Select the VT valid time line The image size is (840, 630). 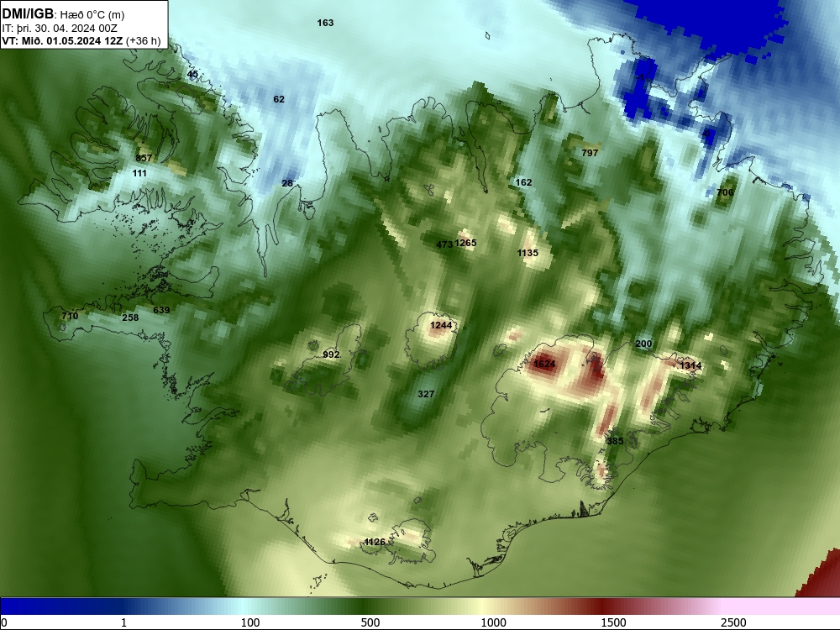(81, 40)
